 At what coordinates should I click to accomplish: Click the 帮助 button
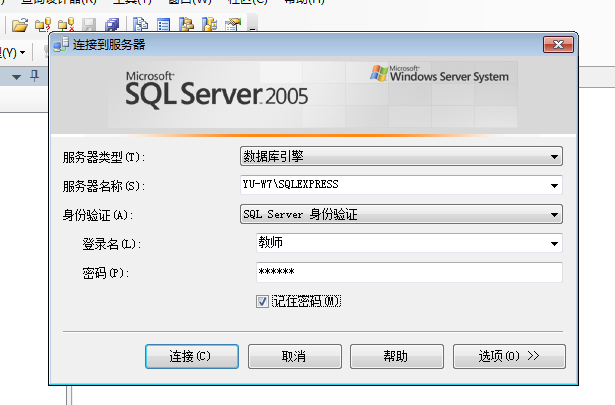coord(397,356)
